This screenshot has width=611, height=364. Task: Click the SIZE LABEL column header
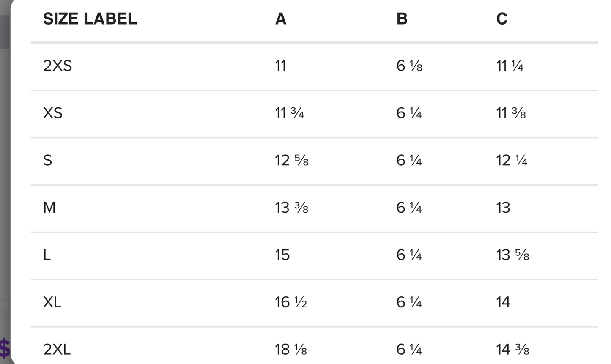point(90,19)
